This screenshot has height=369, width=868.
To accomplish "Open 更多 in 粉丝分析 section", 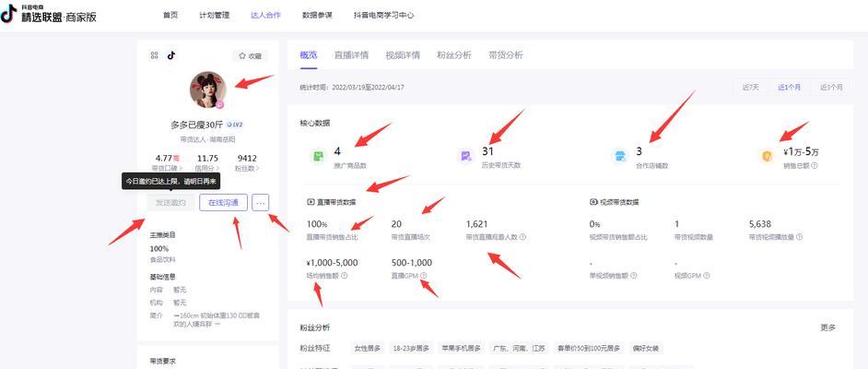I will coord(828,328).
